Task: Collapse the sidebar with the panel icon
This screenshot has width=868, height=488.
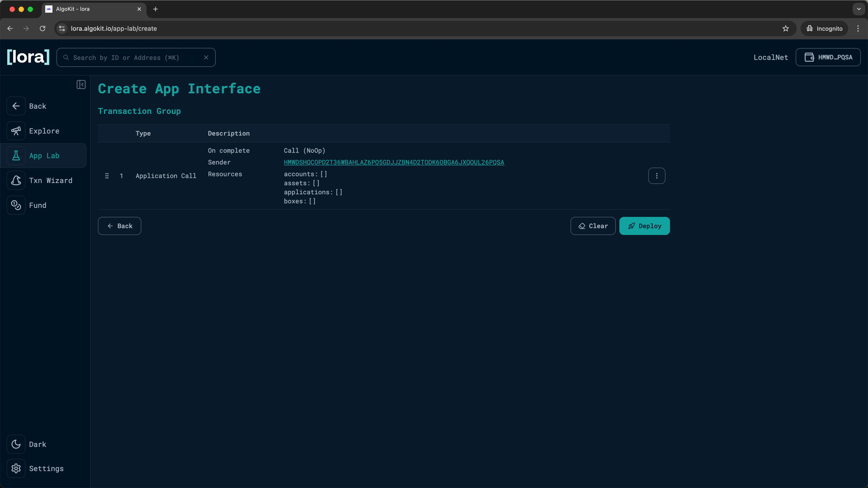Action: pyautogui.click(x=81, y=84)
